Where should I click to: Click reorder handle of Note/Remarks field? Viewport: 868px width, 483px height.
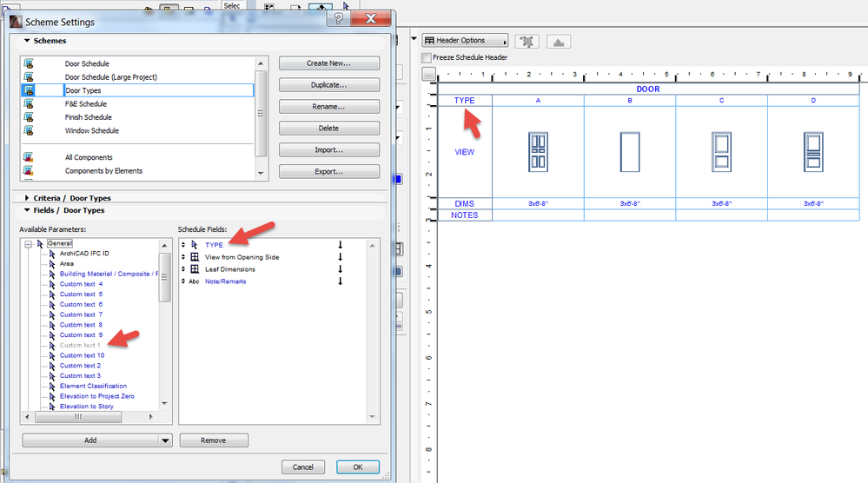[183, 281]
